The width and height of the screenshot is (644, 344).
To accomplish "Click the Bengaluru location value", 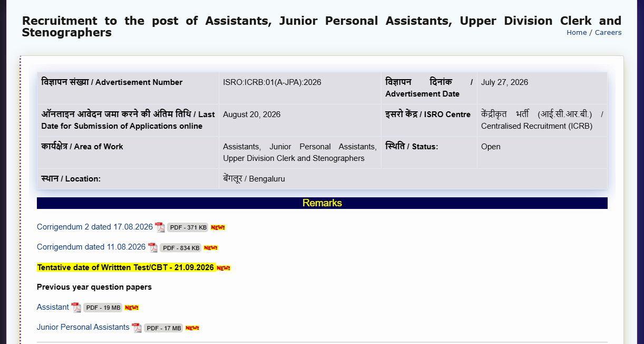I will coord(253,179).
